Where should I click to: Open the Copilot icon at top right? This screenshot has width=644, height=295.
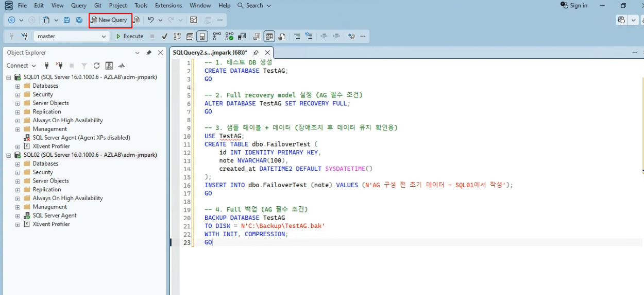pos(621,20)
